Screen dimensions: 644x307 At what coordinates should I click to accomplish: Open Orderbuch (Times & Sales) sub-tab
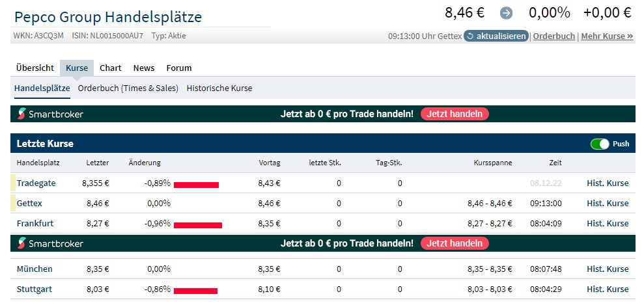[128, 88]
